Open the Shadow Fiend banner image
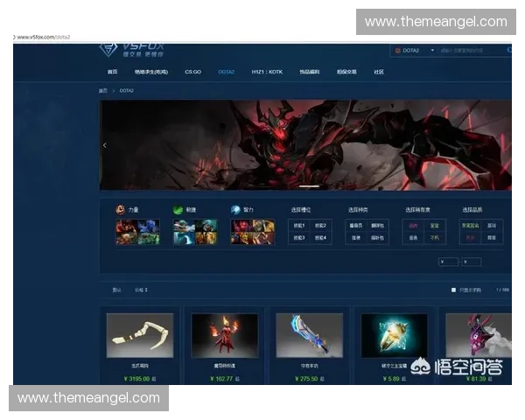525x420 pixels. [305, 145]
